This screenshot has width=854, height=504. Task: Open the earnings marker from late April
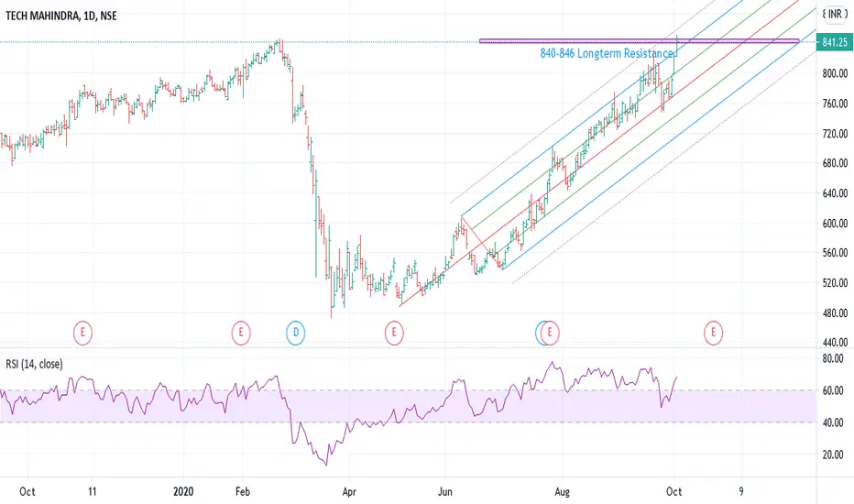click(x=394, y=333)
